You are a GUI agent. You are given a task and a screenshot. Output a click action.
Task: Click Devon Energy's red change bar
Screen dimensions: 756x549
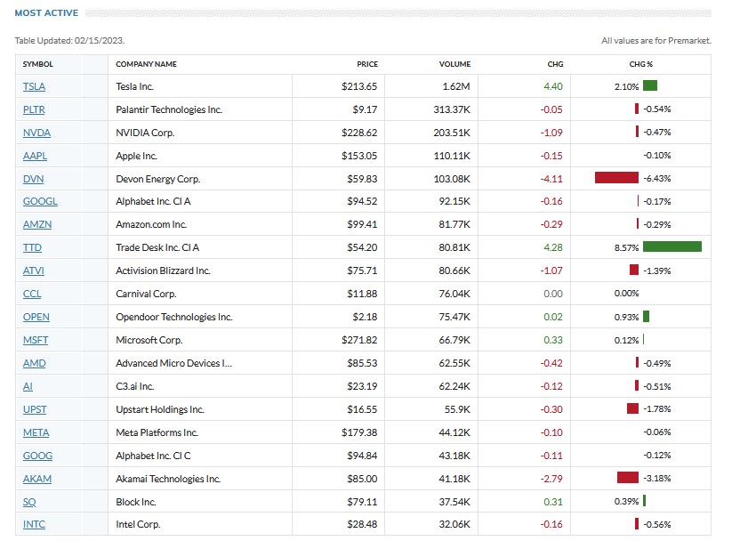pos(616,178)
